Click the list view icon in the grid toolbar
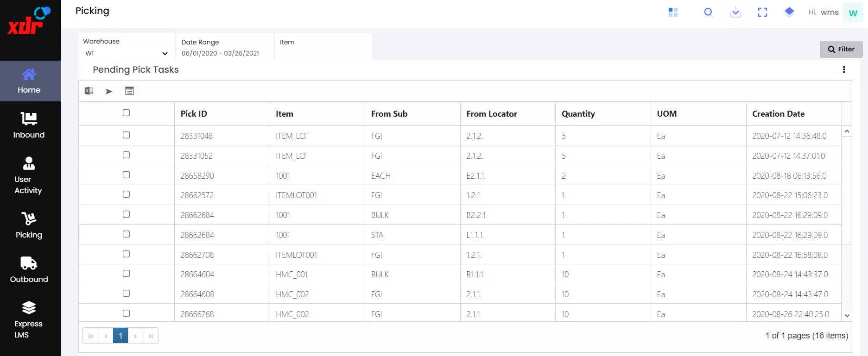Viewport: 868px width, 356px height. coord(129,91)
